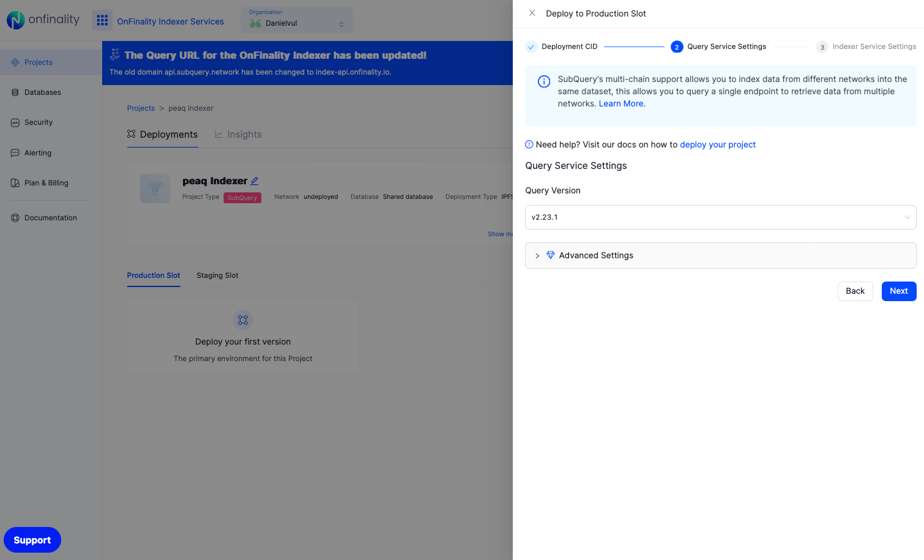Screen dimensions: 924x560
Task: Open the Security section
Action: (38, 122)
